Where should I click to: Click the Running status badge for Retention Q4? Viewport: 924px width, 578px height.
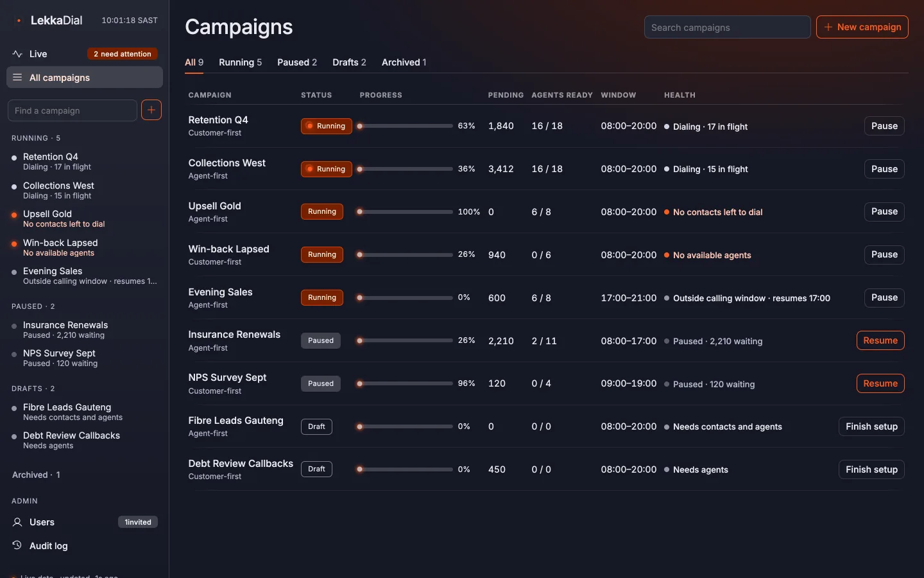327,126
